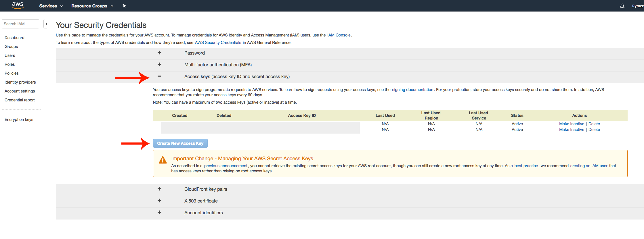Click the Create New Access Key button
Viewport: 644px width, 239px height.
tap(180, 143)
